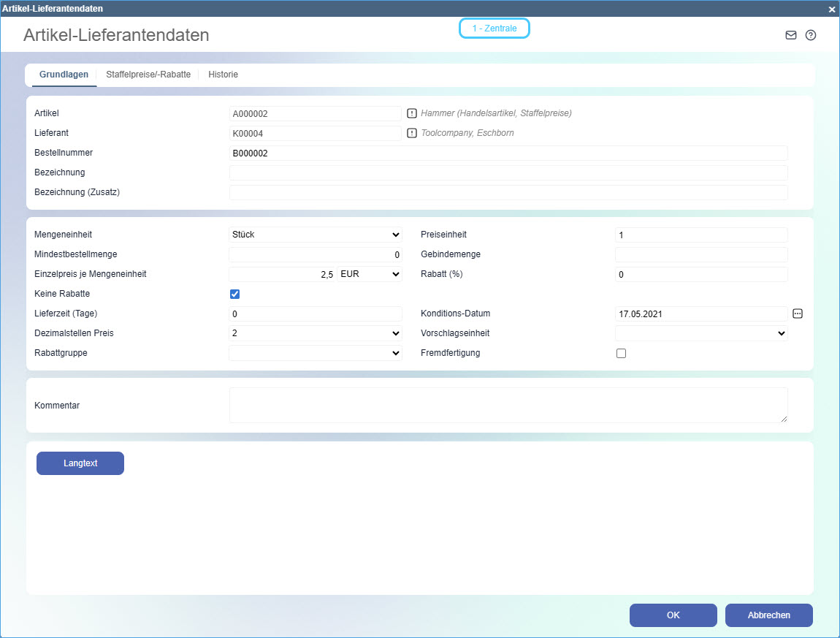
Task: Click info icon next to Artikel field
Action: [411, 113]
